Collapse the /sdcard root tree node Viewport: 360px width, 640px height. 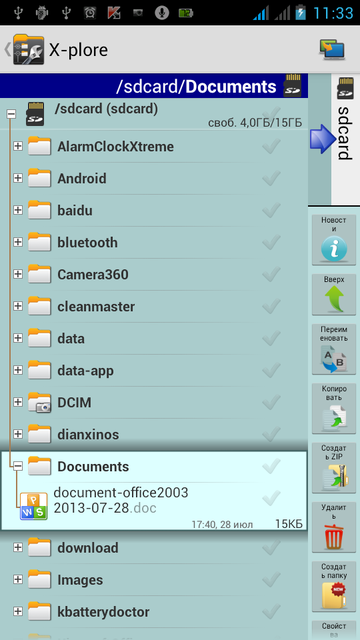(12, 114)
